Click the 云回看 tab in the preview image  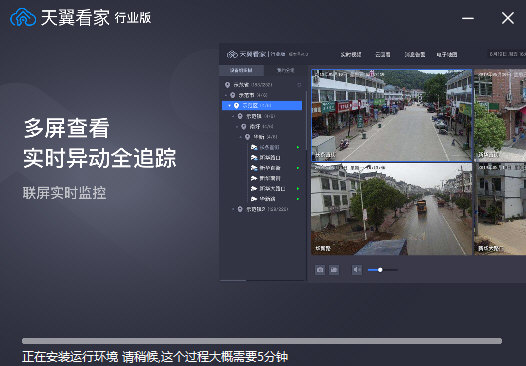(382, 54)
